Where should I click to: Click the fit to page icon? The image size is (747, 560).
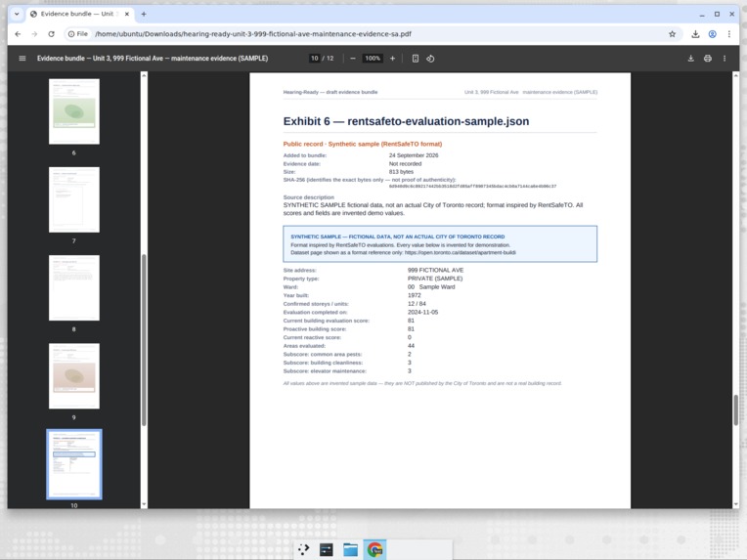pyautogui.click(x=415, y=59)
